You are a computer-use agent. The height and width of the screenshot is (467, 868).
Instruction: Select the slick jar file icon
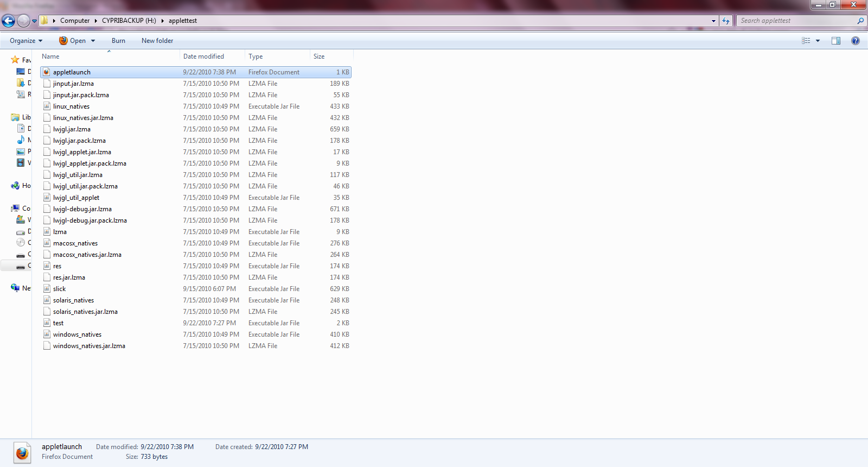click(x=47, y=289)
